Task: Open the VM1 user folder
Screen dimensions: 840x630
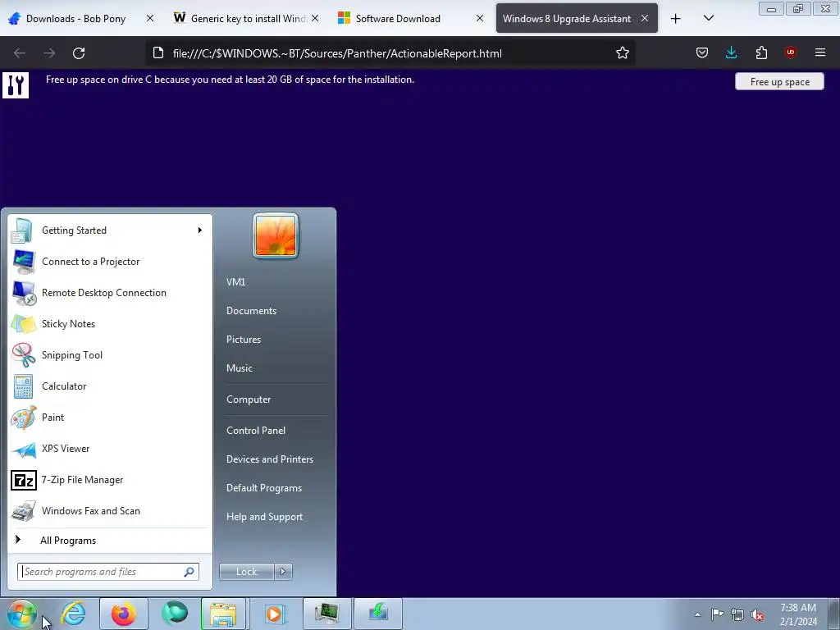Action: pos(235,282)
